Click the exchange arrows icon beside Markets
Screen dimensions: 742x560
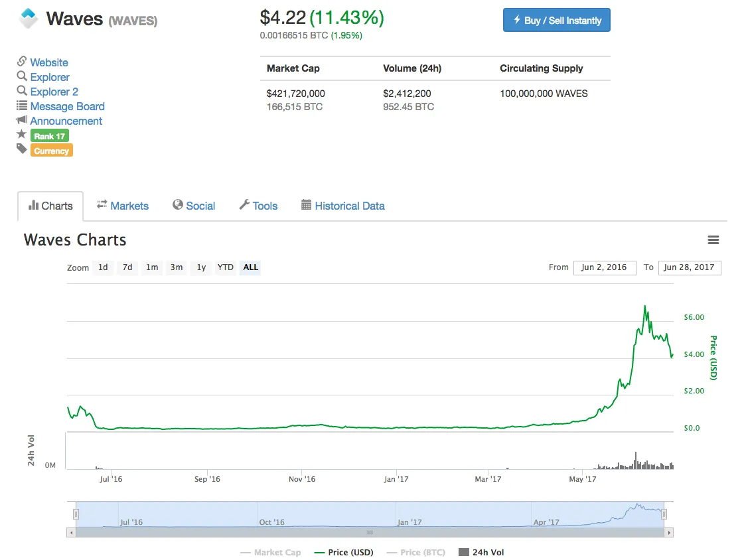[x=102, y=205]
